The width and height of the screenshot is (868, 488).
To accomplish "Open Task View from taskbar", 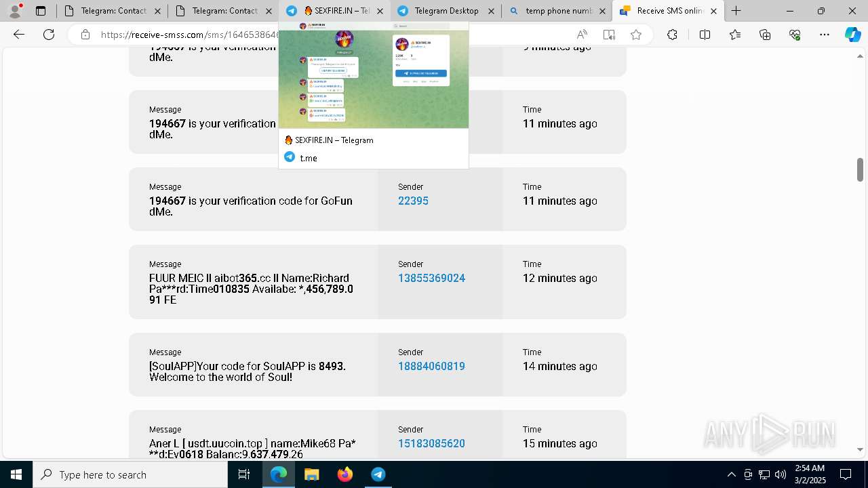I will [244, 474].
